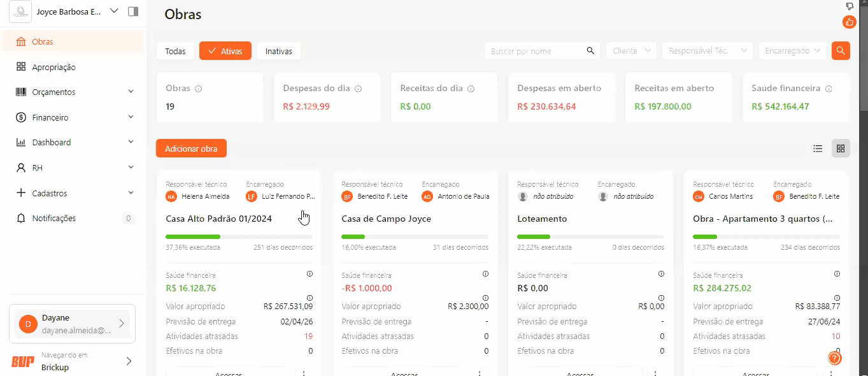Open Notificações in the sidebar

pos(54,218)
